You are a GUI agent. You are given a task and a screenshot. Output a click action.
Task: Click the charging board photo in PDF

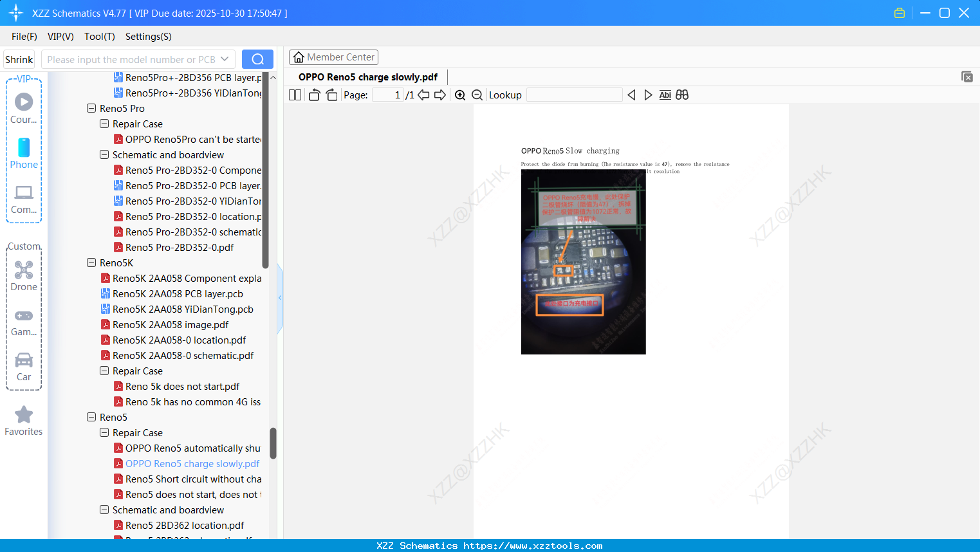584,262
